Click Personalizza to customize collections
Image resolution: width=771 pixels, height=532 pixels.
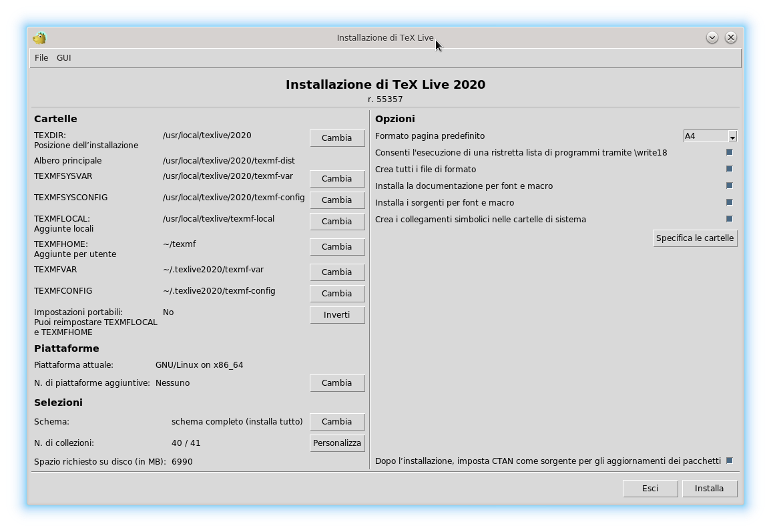[x=337, y=443]
